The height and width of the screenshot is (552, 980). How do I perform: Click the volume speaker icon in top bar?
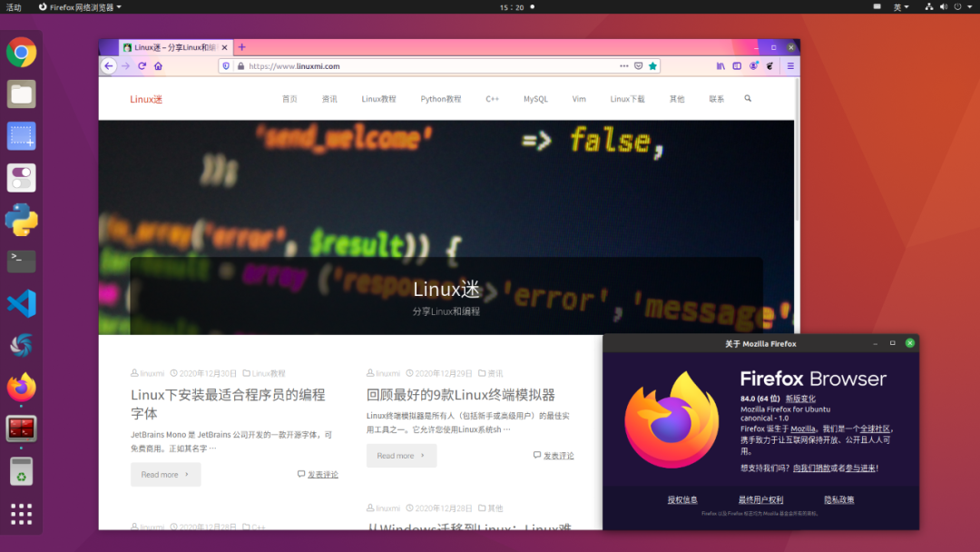click(943, 7)
